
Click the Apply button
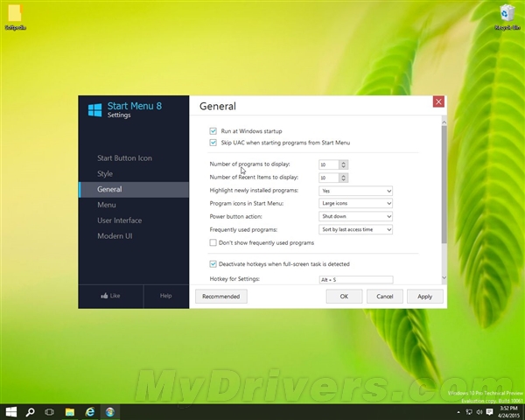click(425, 297)
